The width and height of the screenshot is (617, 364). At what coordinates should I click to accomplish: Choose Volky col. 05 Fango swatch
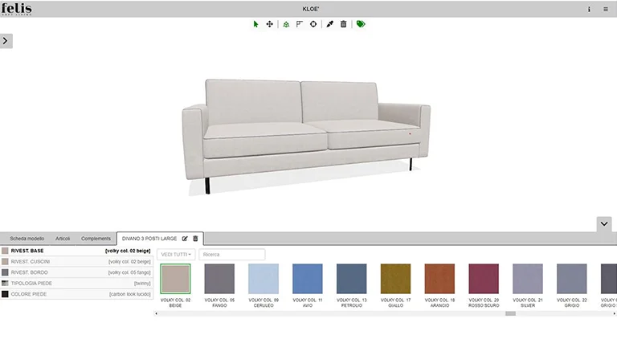(x=219, y=279)
